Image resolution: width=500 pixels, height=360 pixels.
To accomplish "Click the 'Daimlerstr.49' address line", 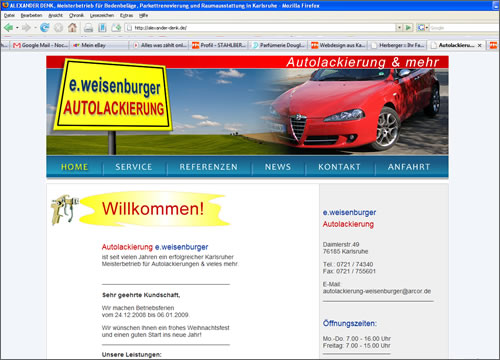I will (x=341, y=244).
